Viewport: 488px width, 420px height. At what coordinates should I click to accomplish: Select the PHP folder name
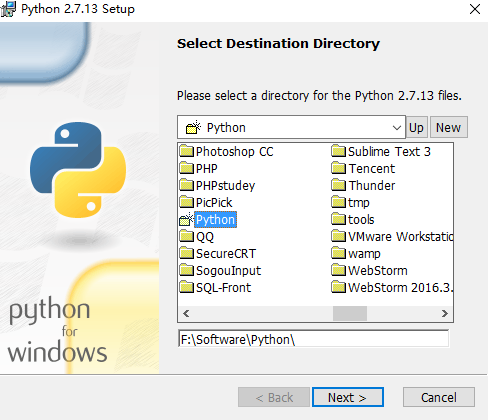pos(207,169)
